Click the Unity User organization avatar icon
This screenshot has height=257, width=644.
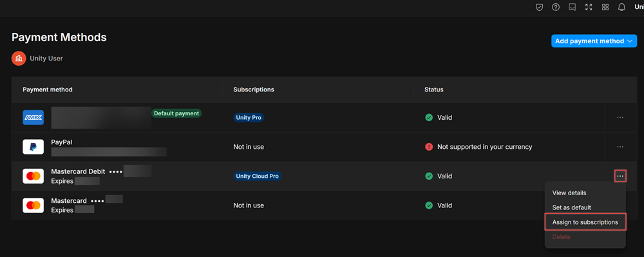pyautogui.click(x=19, y=59)
